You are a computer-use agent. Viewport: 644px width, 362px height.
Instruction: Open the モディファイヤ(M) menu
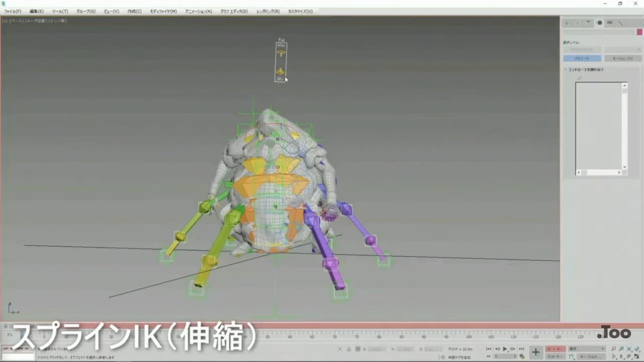pyautogui.click(x=163, y=11)
